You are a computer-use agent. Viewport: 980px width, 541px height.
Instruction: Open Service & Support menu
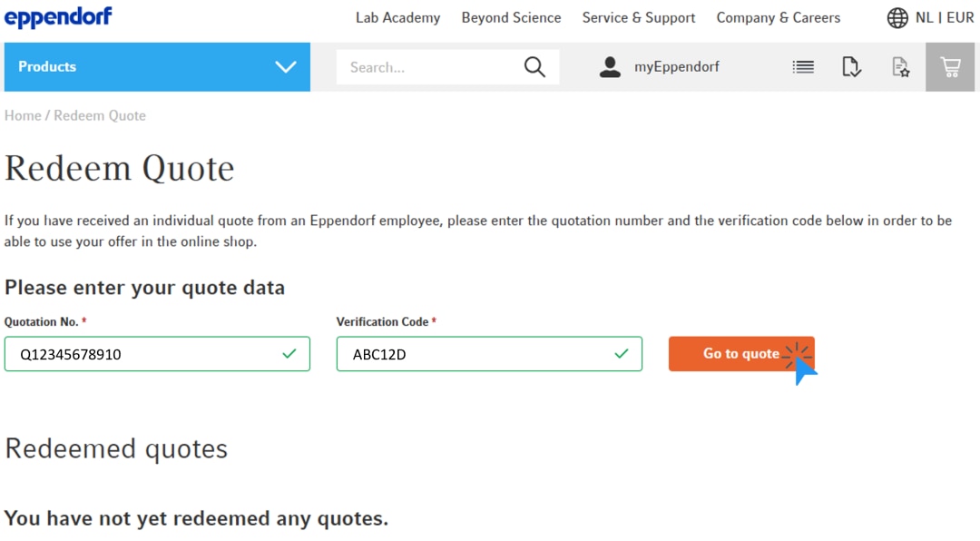tap(639, 18)
